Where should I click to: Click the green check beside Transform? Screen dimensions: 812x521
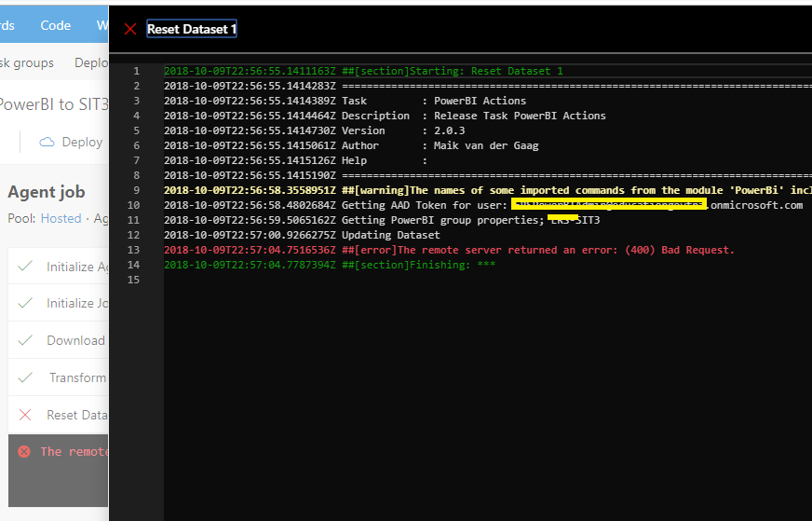[x=25, y=377]
